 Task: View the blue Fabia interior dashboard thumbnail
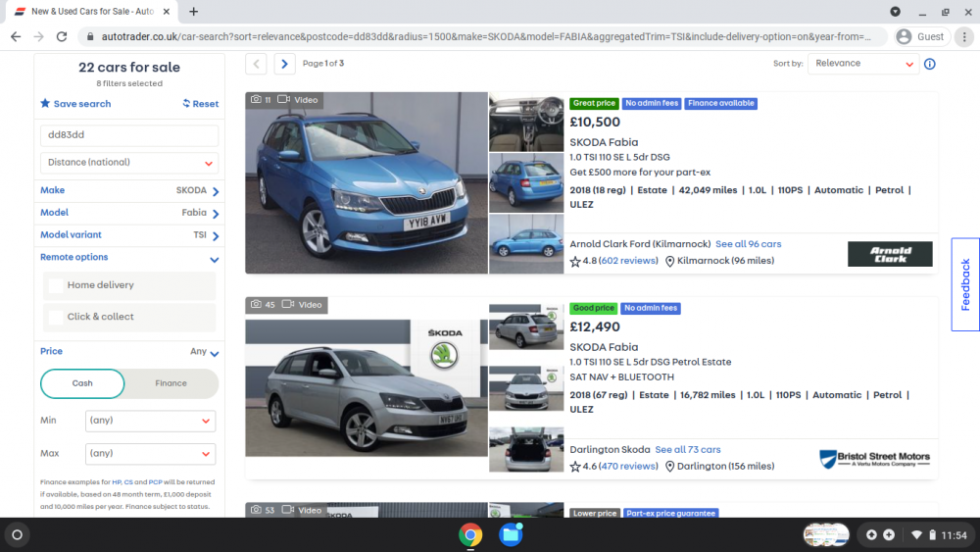tap(526, 123)
